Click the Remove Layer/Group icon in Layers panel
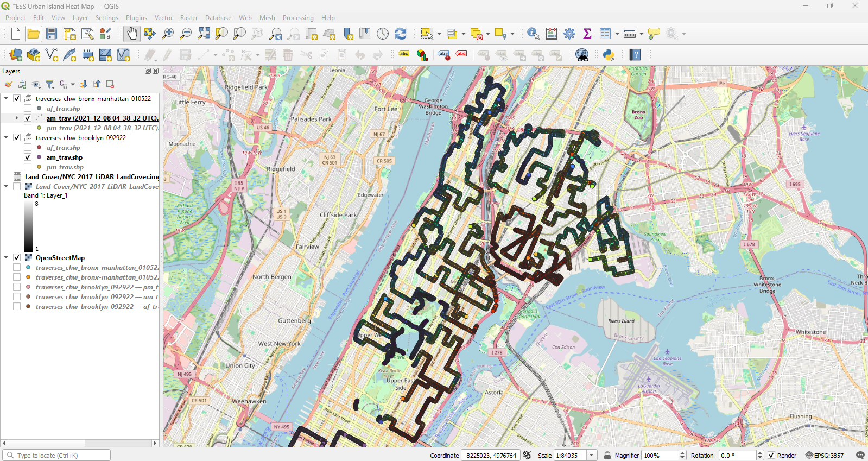 pos(110,84)
